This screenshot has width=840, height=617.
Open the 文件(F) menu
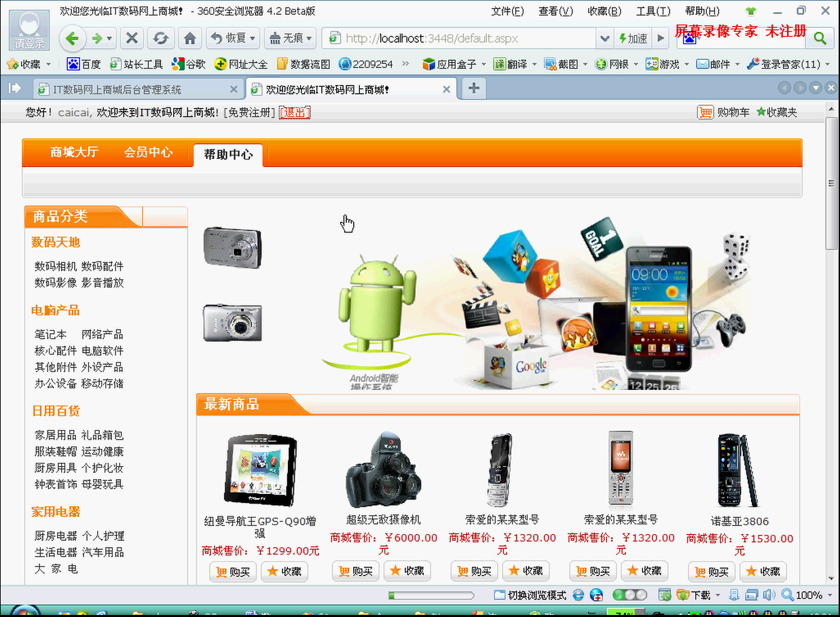pyautogui.click(x=507, y=11)
